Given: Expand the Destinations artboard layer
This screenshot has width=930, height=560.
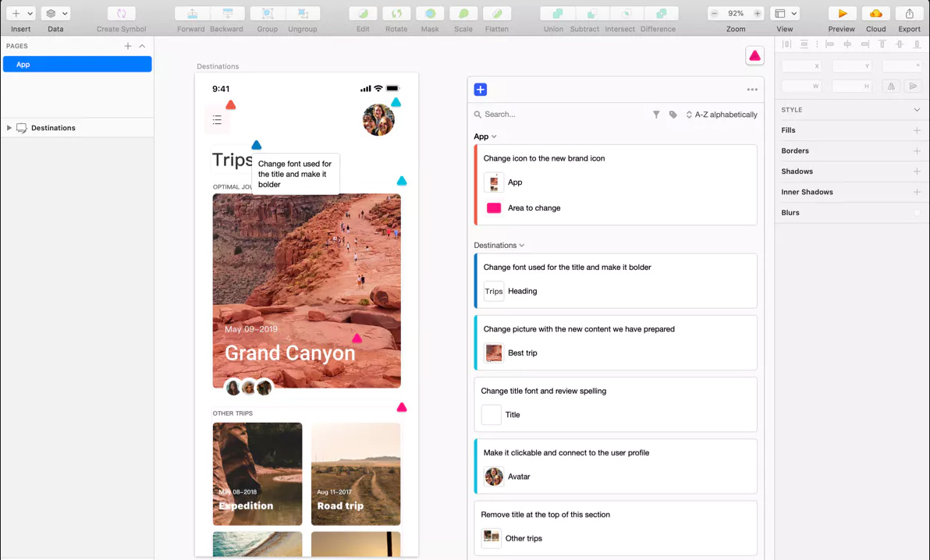Looking at the screenshot, I should point(9,128).
